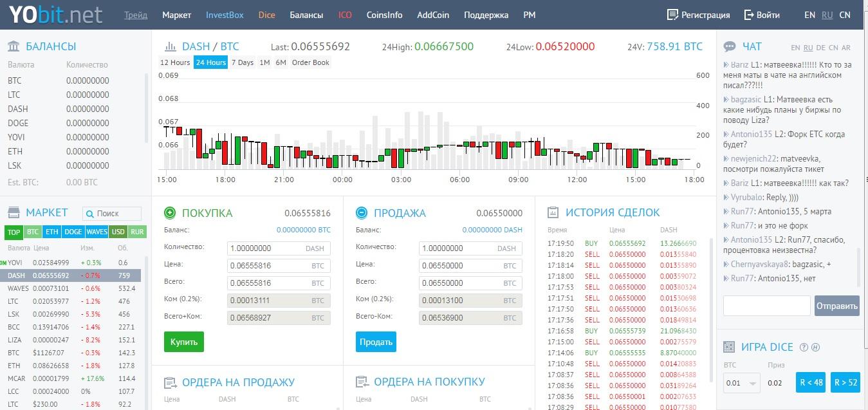868x410 pixels.
Task: Click the Отправить chat send button
Action: pyautogui.click(x=837, y=306)
